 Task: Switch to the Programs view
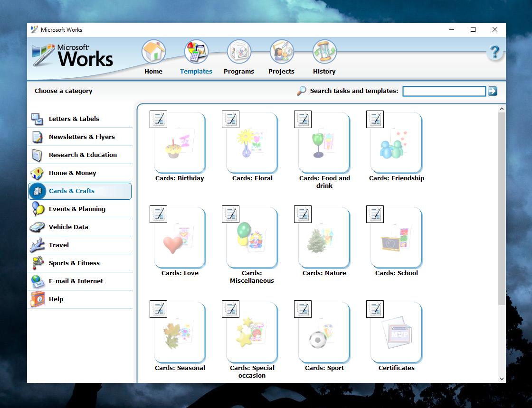pyautogui.click(x=239, y=57)
